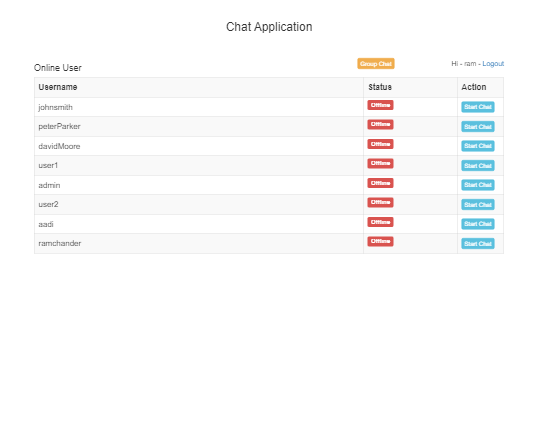The width and height of the screenshot is (538, 448).
Task: Start Chat with aadi
Action: pyautogui.click(x=478, y=224)
